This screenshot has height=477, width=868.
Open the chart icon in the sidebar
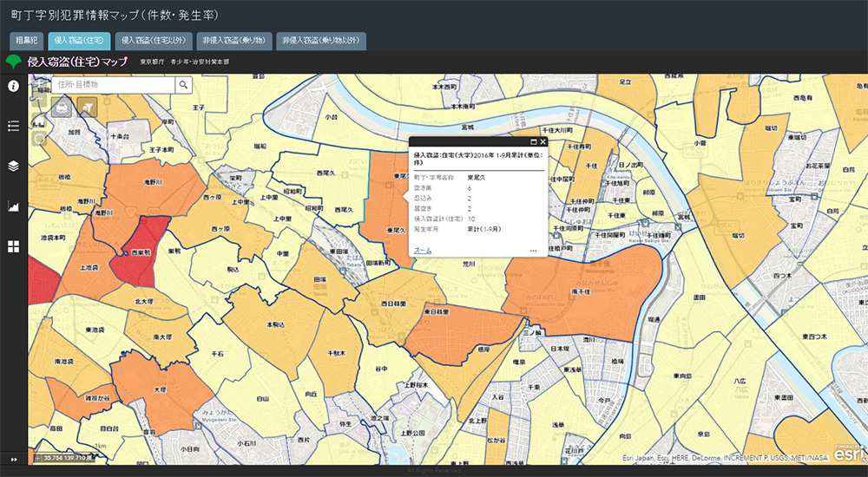pos(13,206)
